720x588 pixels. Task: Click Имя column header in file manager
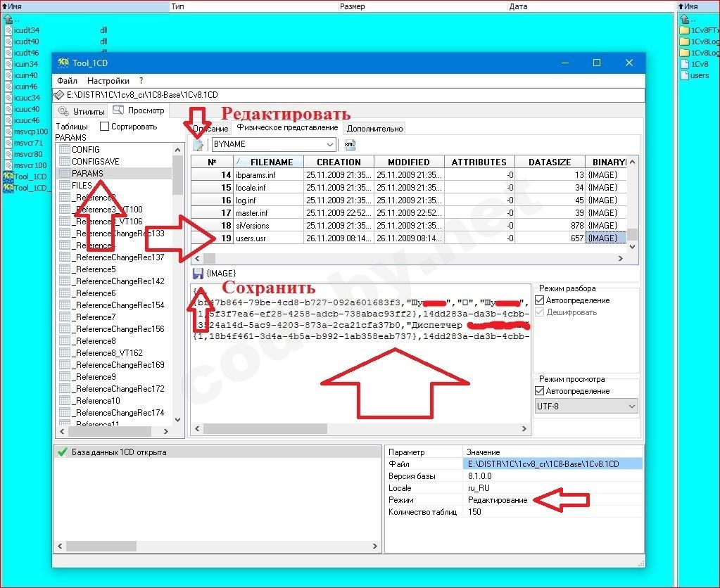tap(84, 6)
